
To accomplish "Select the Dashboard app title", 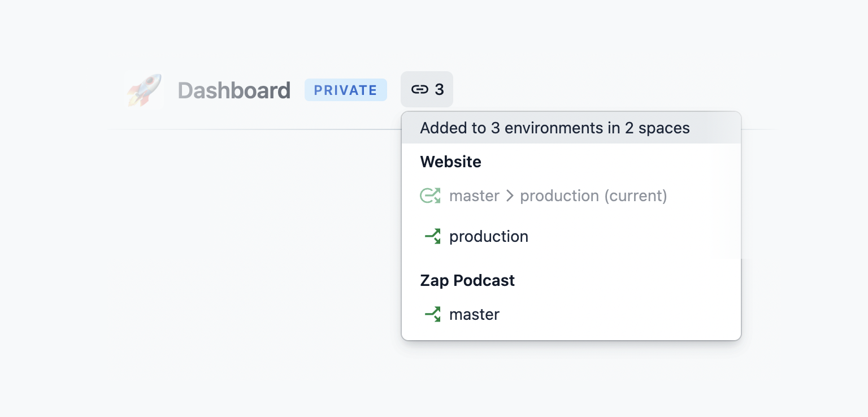I will pos(234,90).
